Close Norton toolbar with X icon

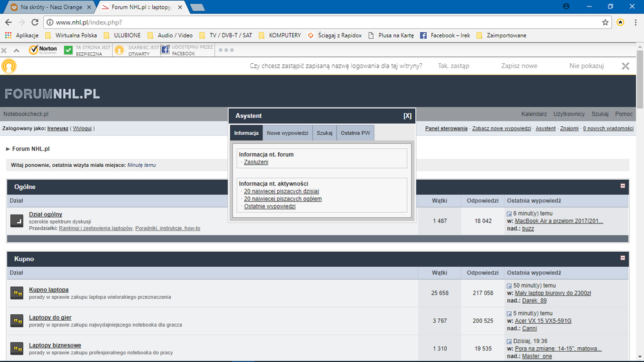tap(4, 50)
